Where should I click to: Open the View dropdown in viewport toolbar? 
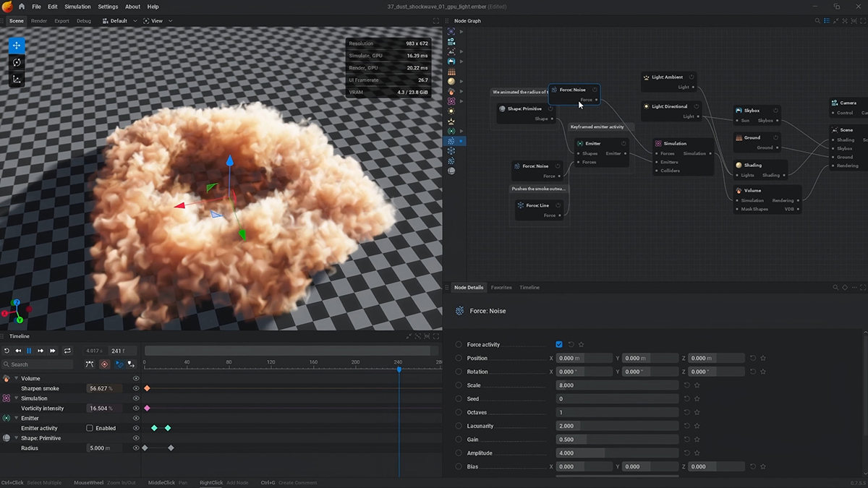(158, 21)
